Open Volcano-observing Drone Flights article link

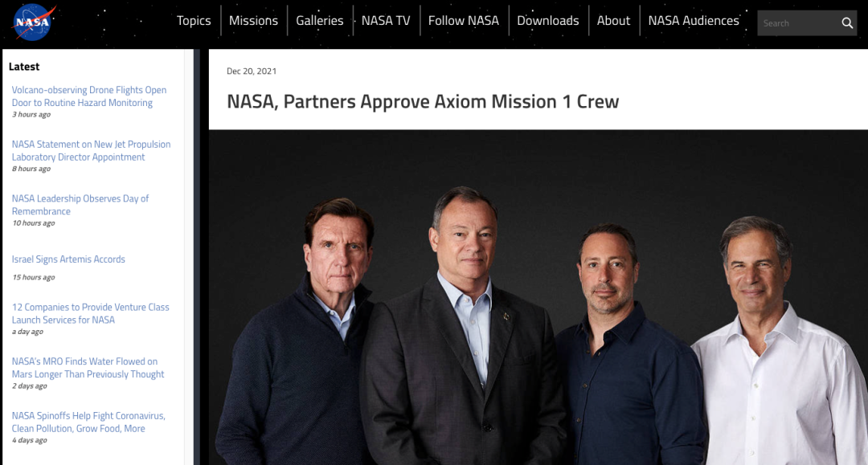pos(89,96)
